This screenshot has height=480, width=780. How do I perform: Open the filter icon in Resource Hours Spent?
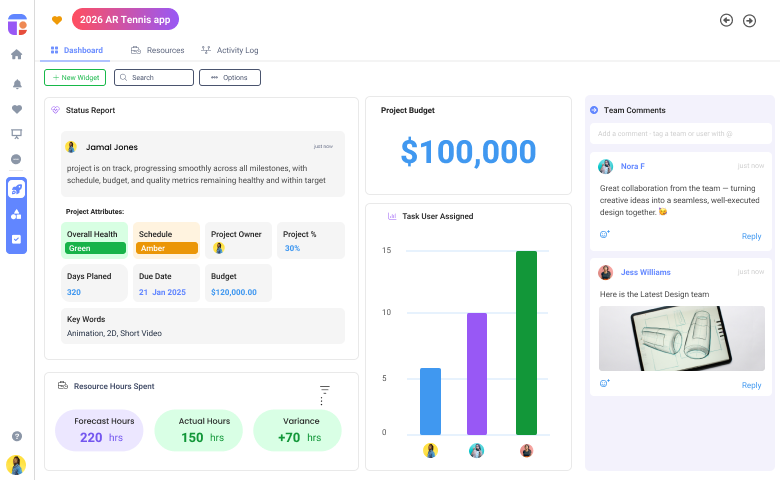324,389
